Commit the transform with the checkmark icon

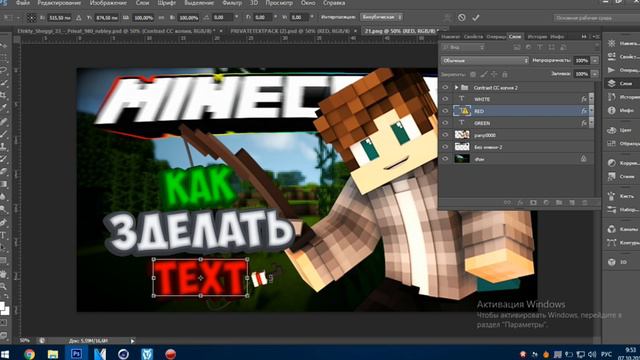click(476, 18)
